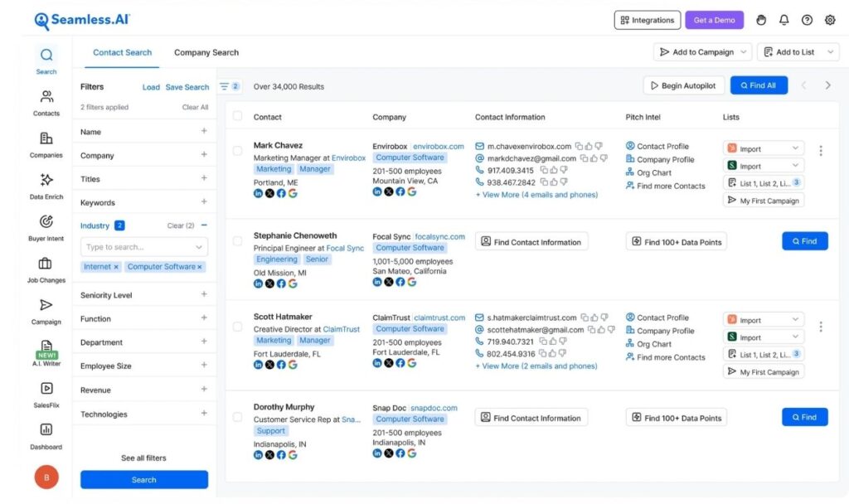Go to next results page arrow
849x504 pixels.
coord(827,85)
